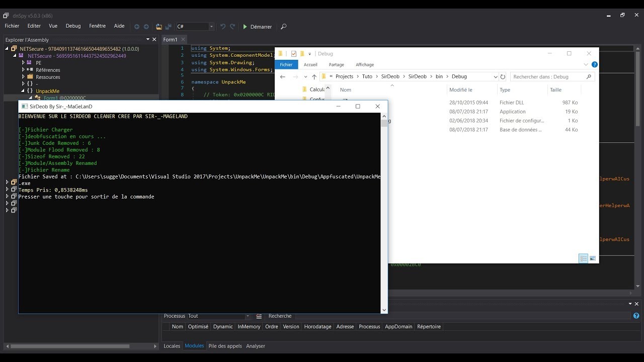644x362 pixels.
Task: Click the Ressources folder icon in assembly tree
Action: (30, 77)
